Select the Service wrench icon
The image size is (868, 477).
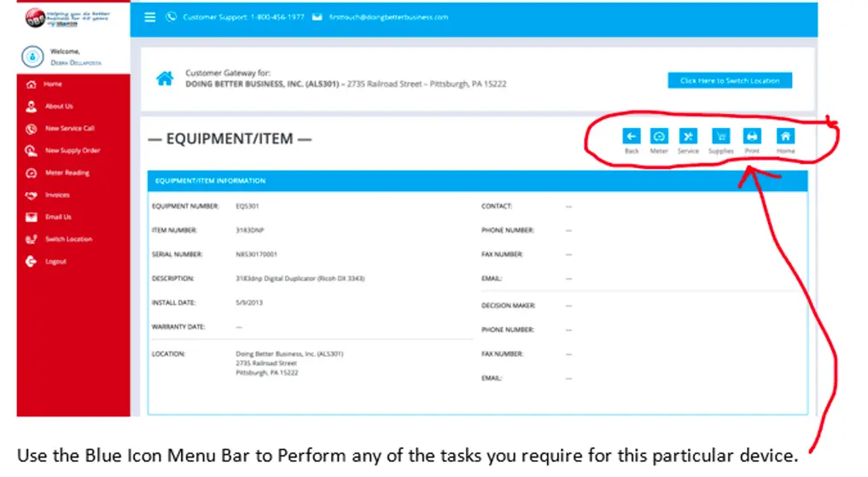[688, 137]
